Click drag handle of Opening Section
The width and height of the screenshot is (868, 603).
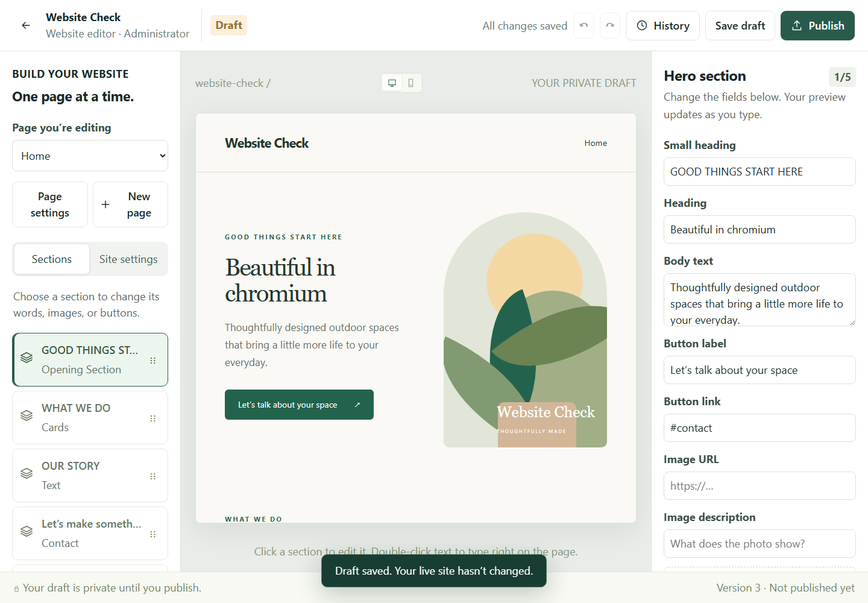[153, 360]
